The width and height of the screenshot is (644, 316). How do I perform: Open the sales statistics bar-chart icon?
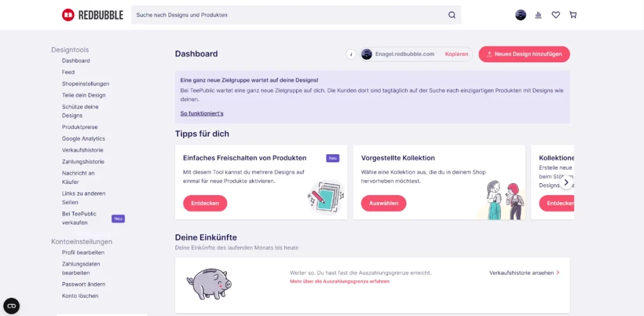pos(538,15)
